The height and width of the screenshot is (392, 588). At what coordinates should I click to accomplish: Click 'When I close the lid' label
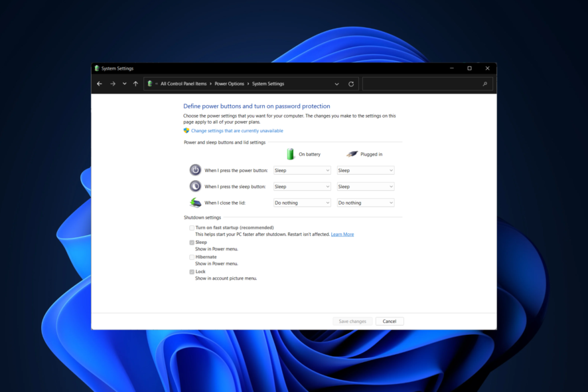(x=224, y=203)
